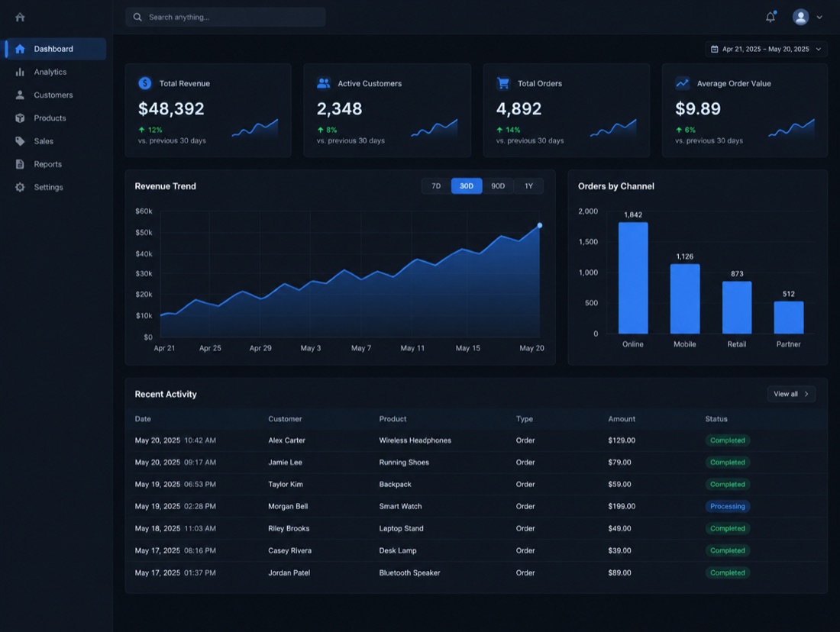Click customer name Riley Brooks

click(289, 528)
